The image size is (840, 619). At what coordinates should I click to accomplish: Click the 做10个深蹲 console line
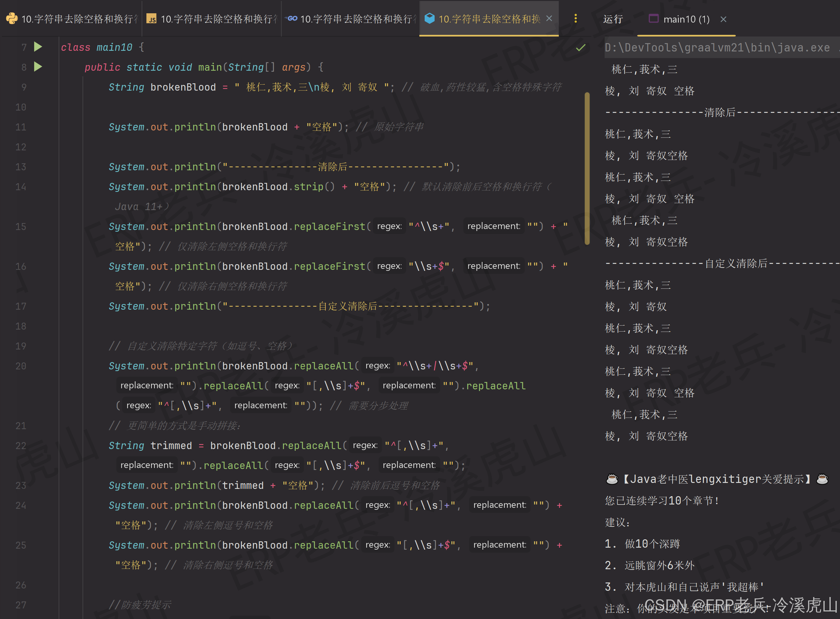[642, 544]
